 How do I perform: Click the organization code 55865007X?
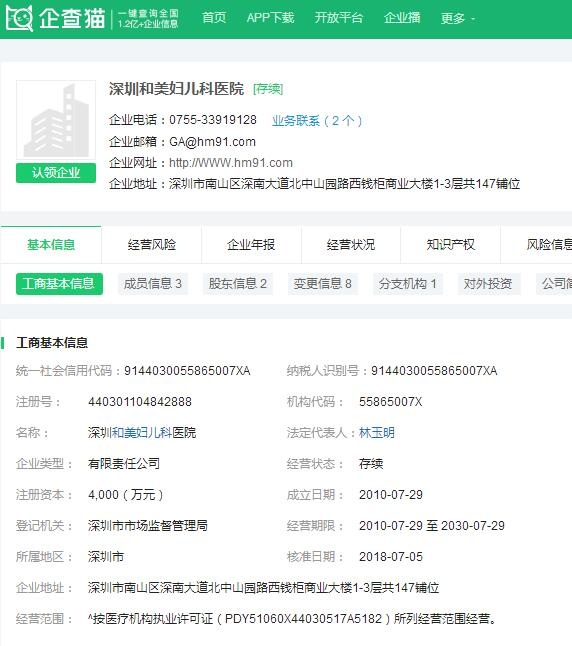[x=391, y=402]
